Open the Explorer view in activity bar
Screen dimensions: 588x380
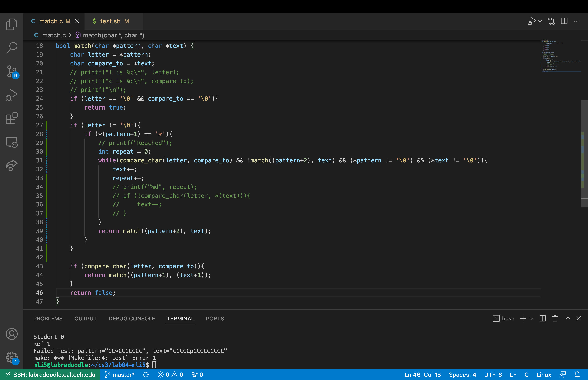12,24
